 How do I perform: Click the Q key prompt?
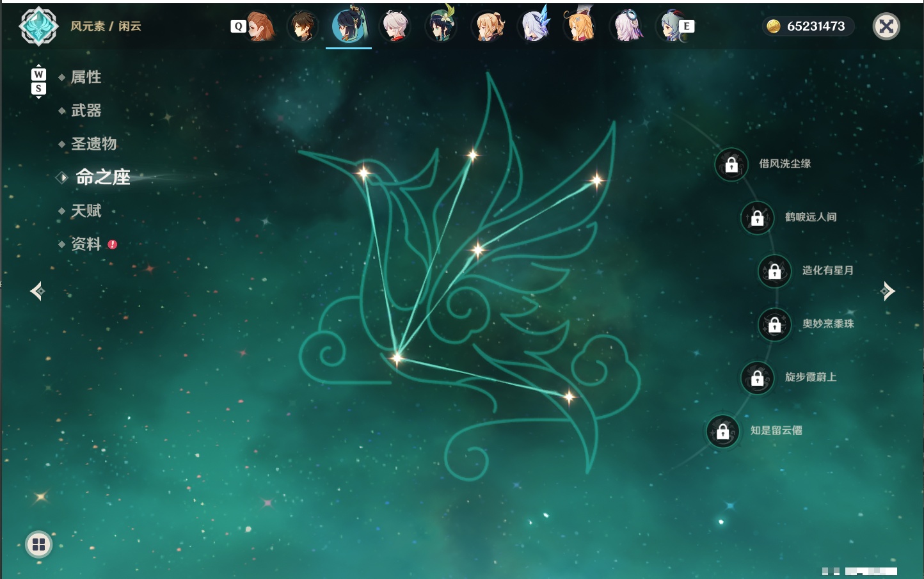pyautogui.click(x=238, y=26)
